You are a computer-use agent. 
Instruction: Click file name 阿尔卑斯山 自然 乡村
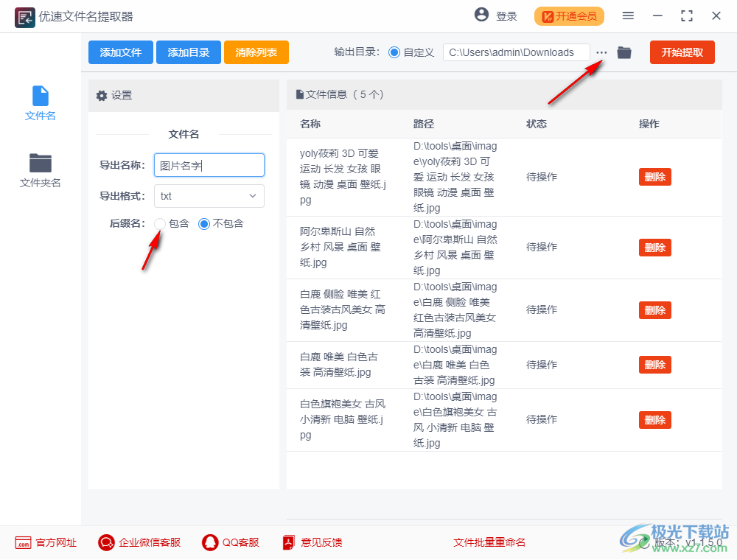[x=340, y=247]
